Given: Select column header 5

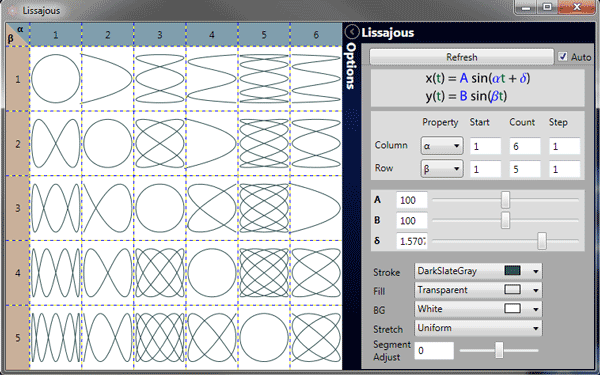Looking at the screenshot, I should pos(264,34).
